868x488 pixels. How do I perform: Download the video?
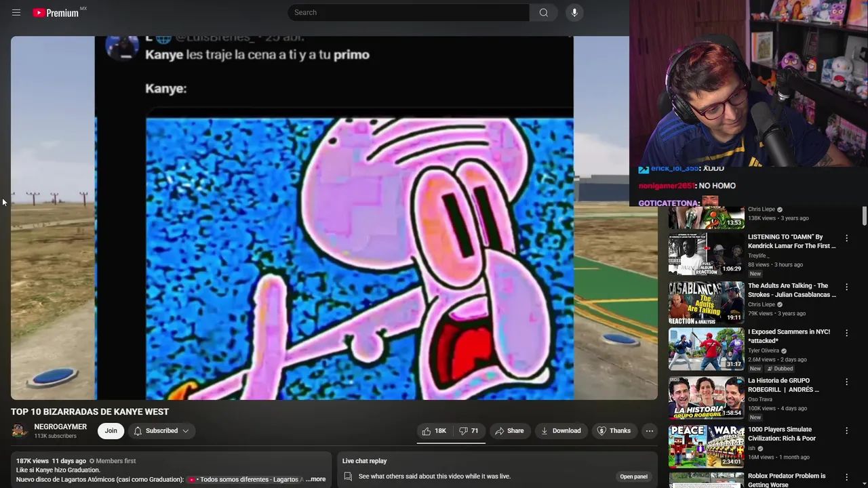(x=561, y=430)
